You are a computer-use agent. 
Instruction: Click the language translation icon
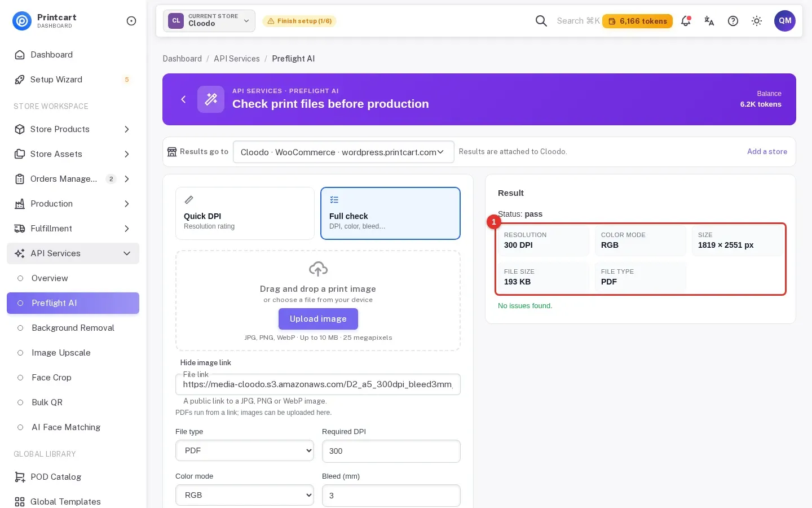709,21
